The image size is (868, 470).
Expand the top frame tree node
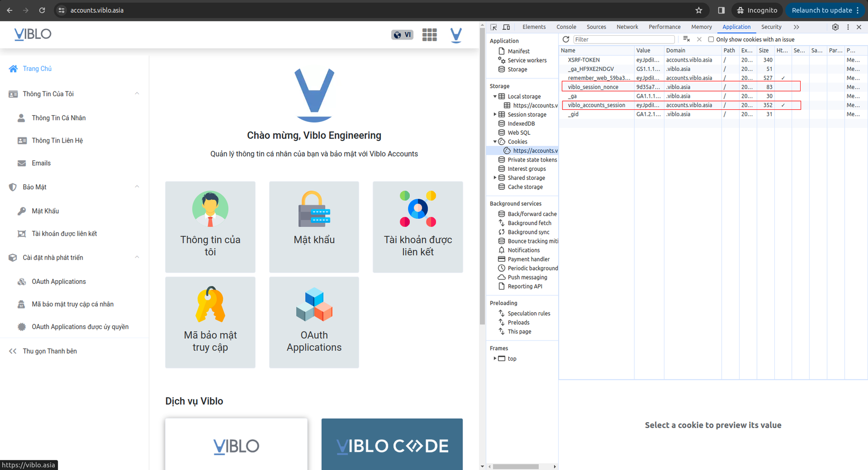(495, 359)
